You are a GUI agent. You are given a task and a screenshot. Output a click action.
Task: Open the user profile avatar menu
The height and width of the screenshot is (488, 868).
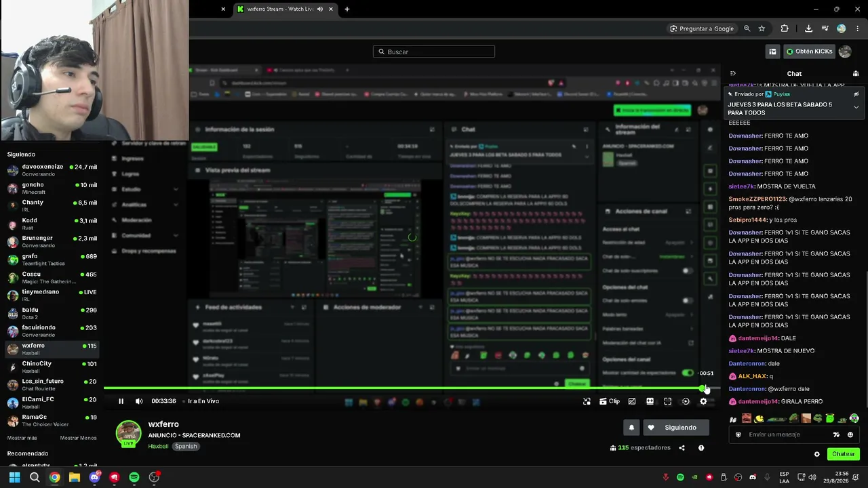pyautogui.click(x=845, y=52)
